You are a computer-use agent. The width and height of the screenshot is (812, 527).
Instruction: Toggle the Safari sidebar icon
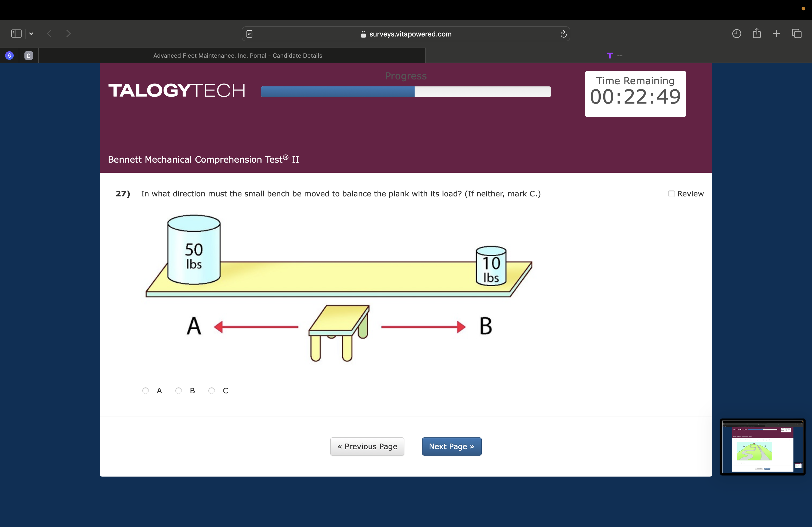(x=16, y=33)
